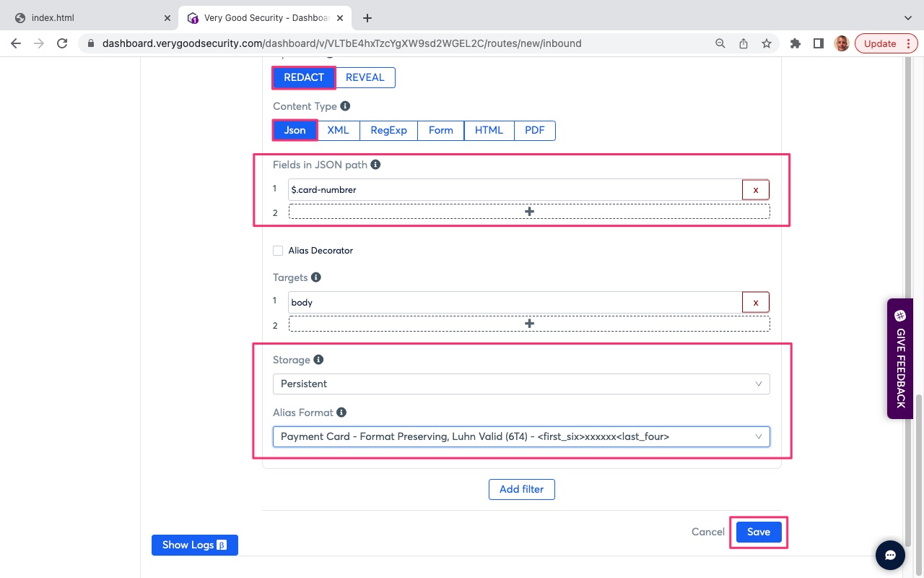Click the body target input field
The width and height of the screenshot is (924, 578).
(515, 303)
